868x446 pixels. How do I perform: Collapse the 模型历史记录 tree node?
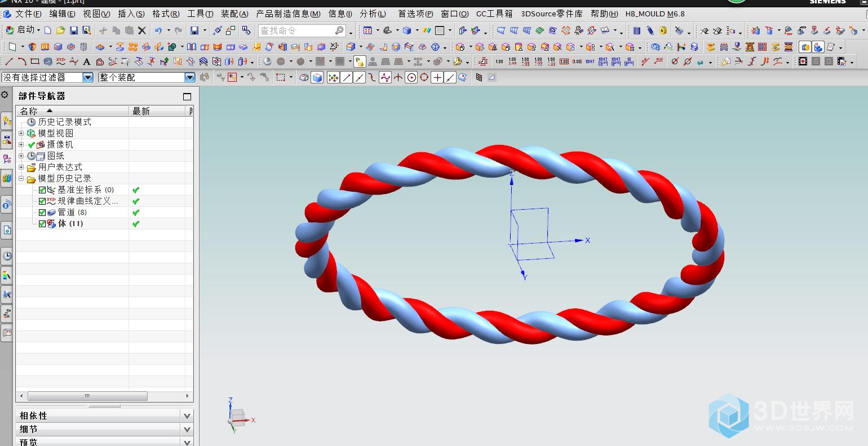pyautogui.click(x=21, y=178)
